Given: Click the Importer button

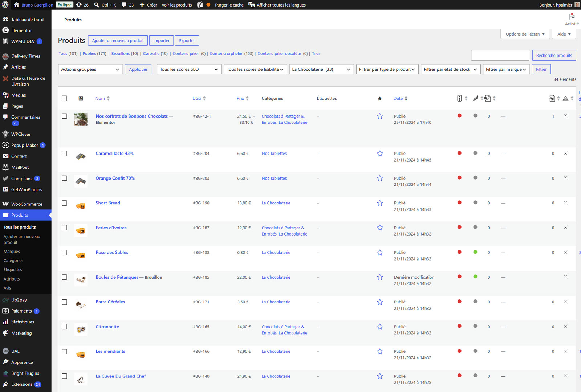Looking at the screenshot, I should [161, 41].
